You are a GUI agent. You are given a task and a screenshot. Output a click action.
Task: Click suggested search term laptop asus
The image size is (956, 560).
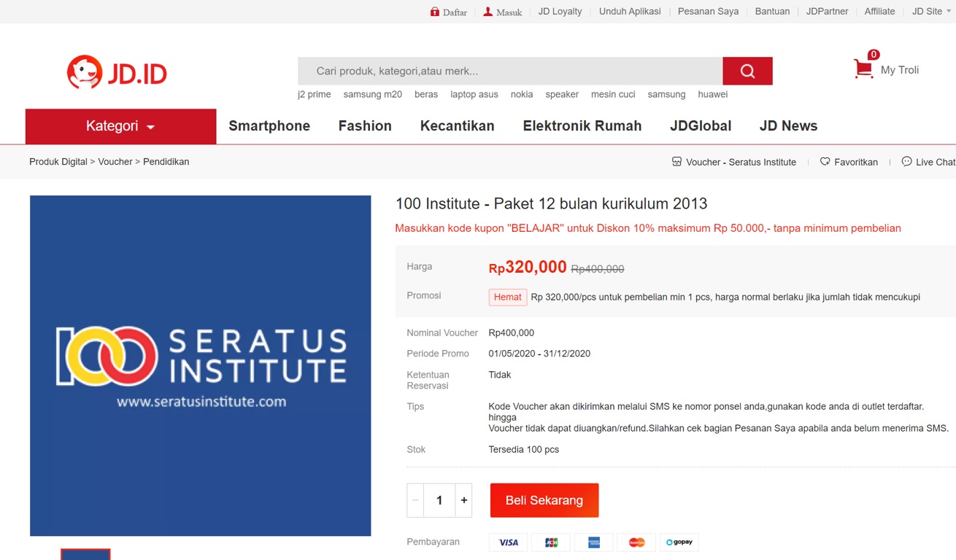tap(474, 94)
